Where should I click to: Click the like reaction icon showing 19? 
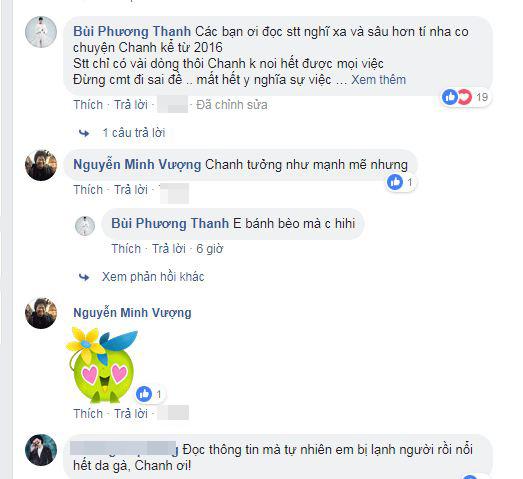click(x=449, y=97)
